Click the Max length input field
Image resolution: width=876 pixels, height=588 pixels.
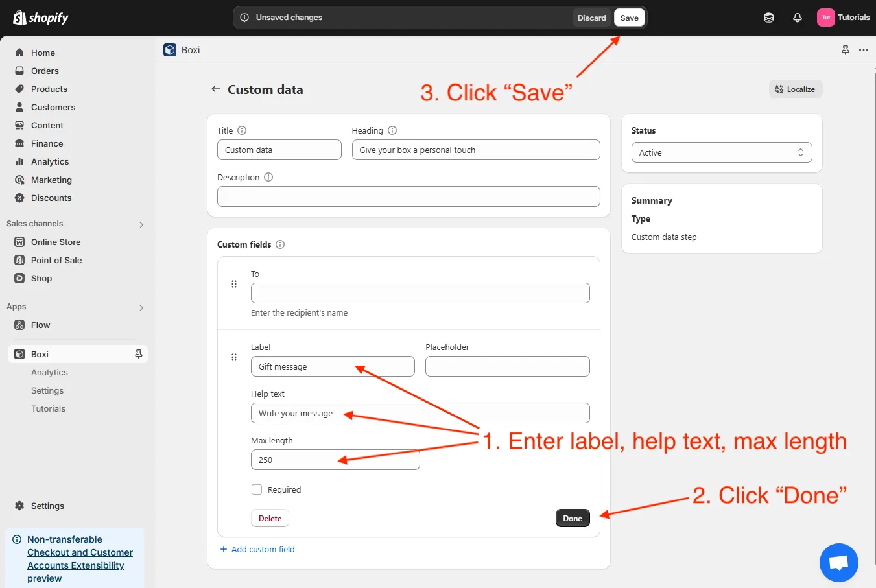(335, 460)
